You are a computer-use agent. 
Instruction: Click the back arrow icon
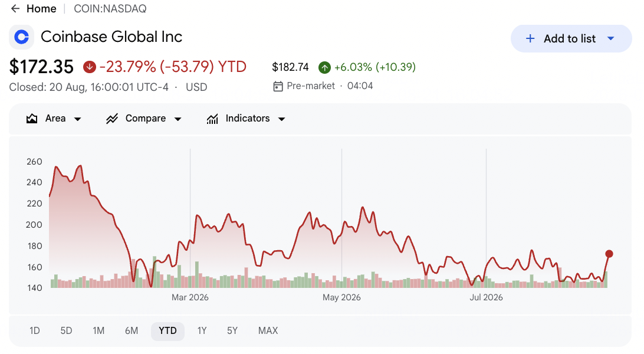15,9
